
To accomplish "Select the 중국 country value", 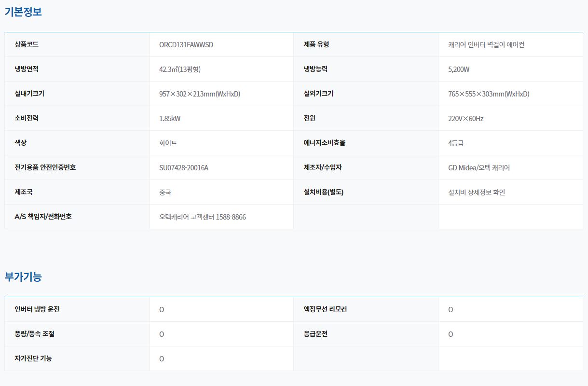I will click(x=165, y=193).
